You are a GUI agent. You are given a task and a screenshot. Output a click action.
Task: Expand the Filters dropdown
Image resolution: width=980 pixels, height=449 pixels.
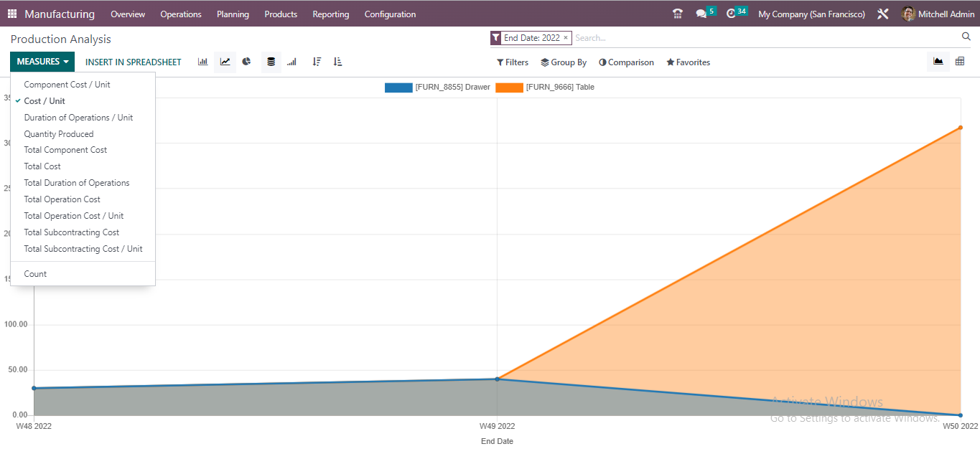pos(512,62)
